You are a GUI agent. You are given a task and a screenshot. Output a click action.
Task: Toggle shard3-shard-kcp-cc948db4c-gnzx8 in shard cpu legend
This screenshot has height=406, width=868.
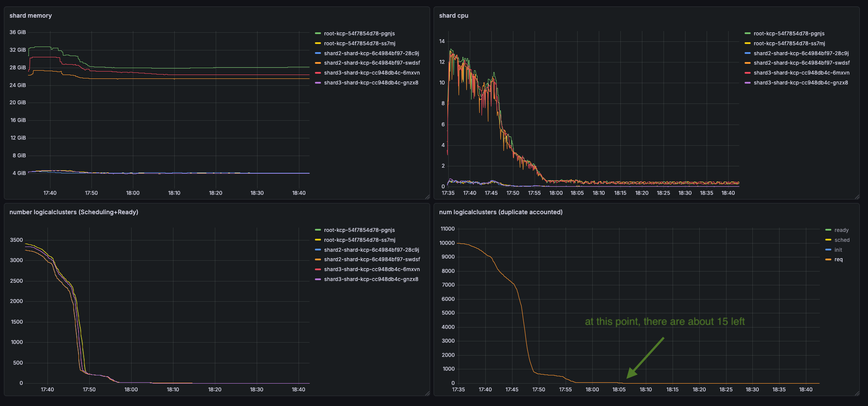[x=801, y=83]
